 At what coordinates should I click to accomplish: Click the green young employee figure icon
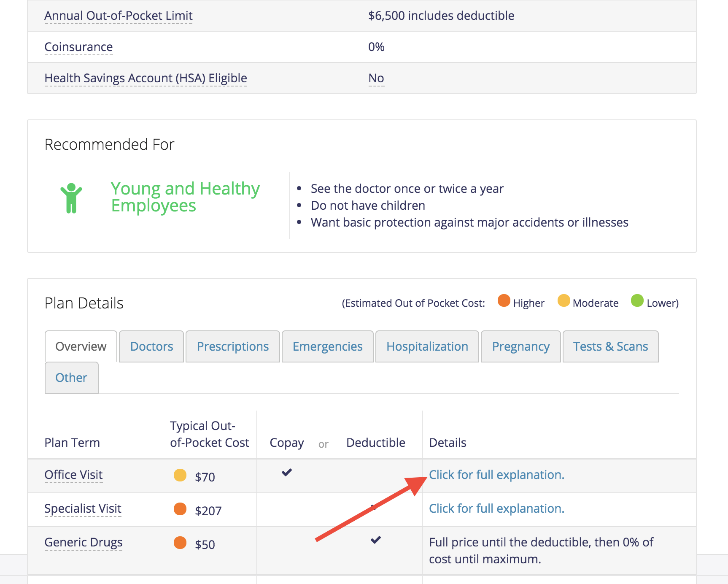(71, 197)
